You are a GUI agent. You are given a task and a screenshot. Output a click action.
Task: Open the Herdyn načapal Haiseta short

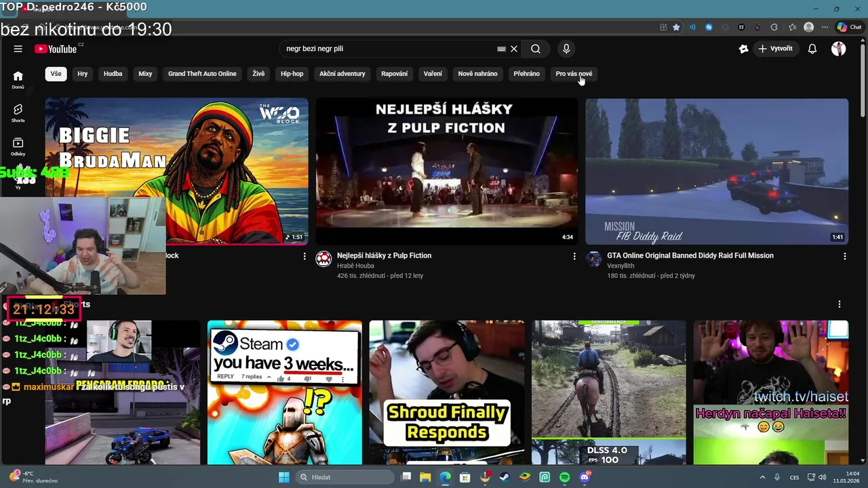point(771,392)
